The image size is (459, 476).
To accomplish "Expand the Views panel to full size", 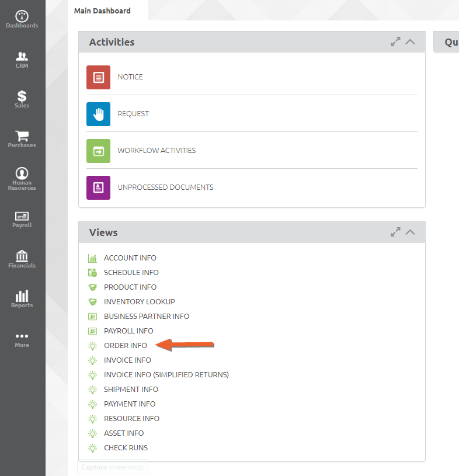I will 395,232.
